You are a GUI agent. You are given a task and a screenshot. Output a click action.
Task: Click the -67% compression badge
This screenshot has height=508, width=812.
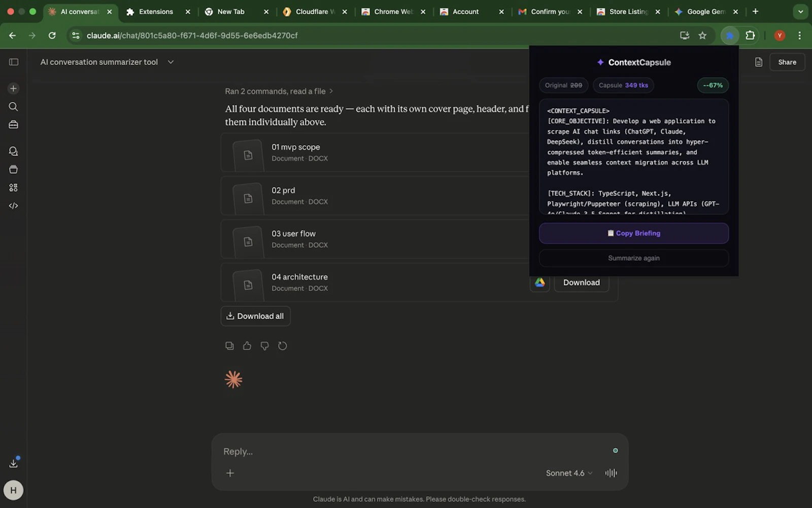(713, 85)
